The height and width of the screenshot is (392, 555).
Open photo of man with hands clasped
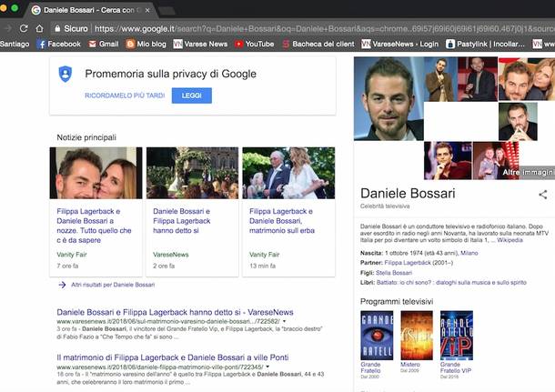coord(518,121)
